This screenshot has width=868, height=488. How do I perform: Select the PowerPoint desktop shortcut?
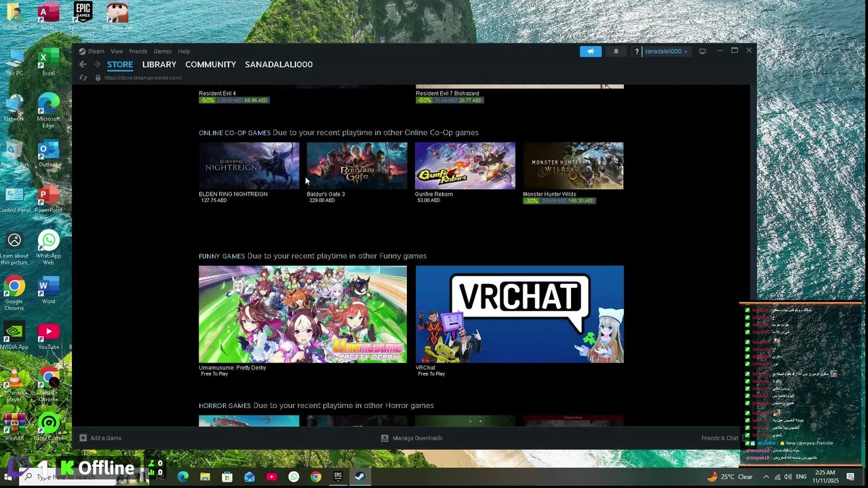pyautogui.click(x=48, y=200)
